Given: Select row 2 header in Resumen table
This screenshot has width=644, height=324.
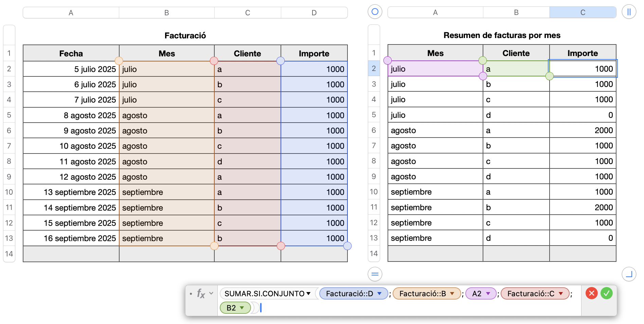Looking at the screenshot, I should (374, 69).
